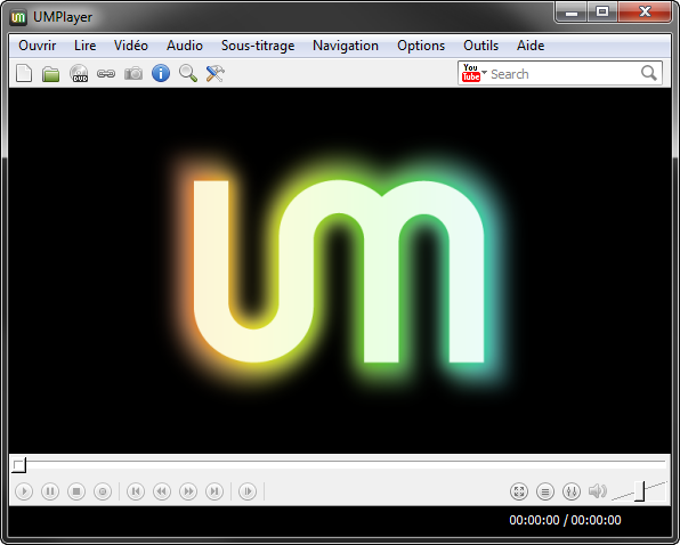Click the UMPlayer title bar app icon
The image size is (680, 545).
18,17
